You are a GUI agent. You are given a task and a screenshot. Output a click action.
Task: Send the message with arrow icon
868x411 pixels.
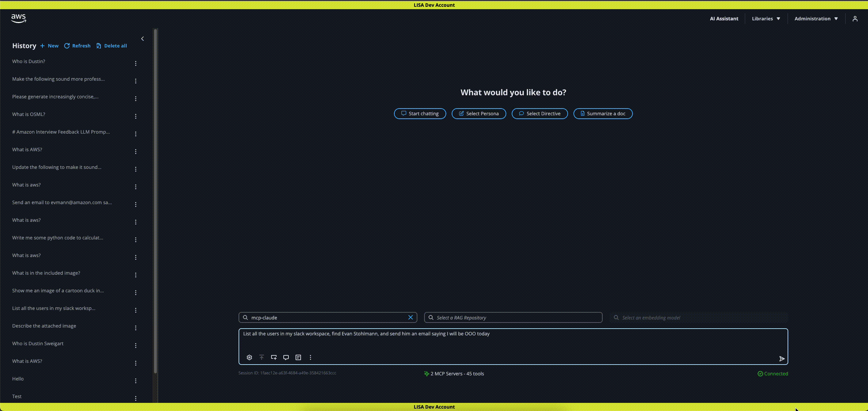[x=782, y=359]
